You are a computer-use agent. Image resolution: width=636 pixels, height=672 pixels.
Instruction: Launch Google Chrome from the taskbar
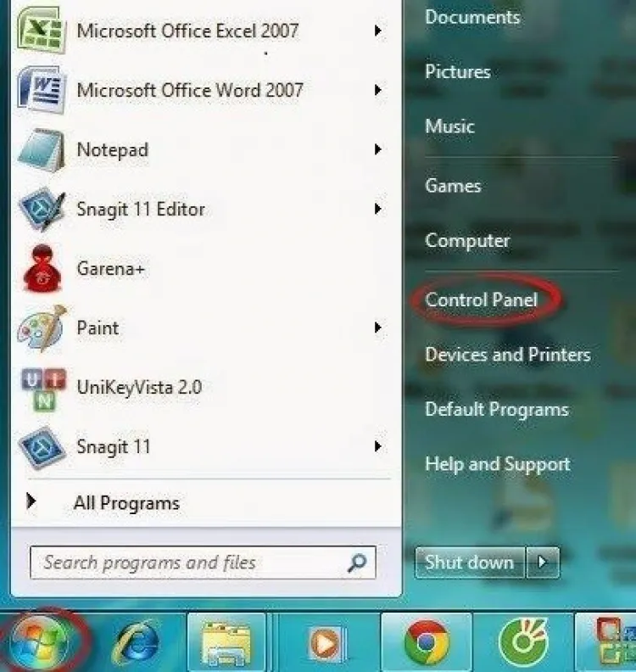(427, 641)
